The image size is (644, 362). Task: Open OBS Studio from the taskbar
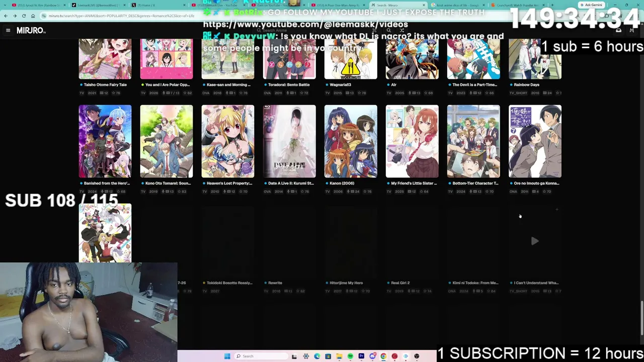pos(417,356)
